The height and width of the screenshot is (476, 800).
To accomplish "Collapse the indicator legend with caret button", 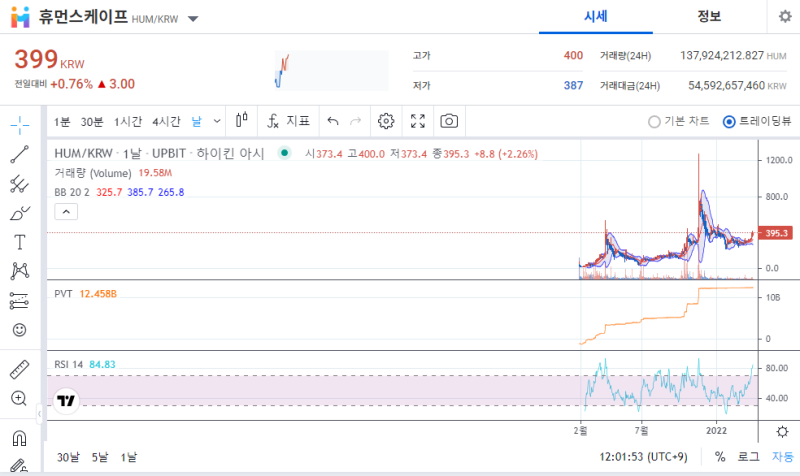I will tap(66, 212).
